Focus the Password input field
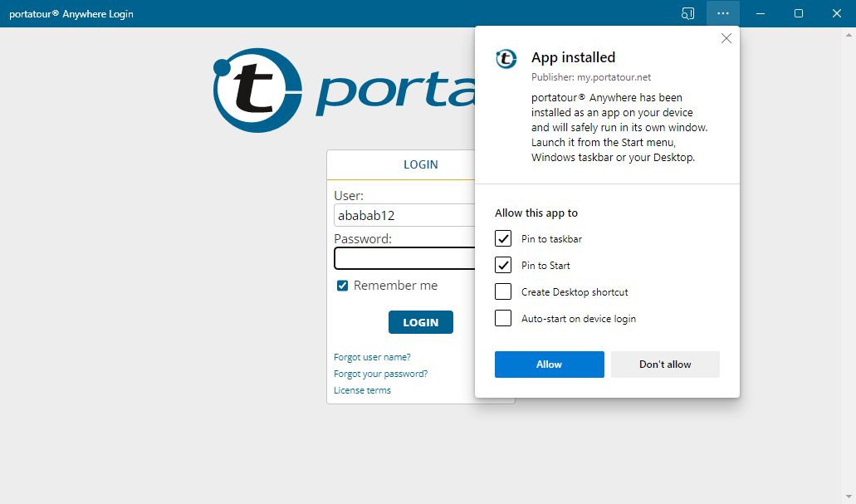The height and width of the screenshot is (504, 856). (x=404, y=258)
